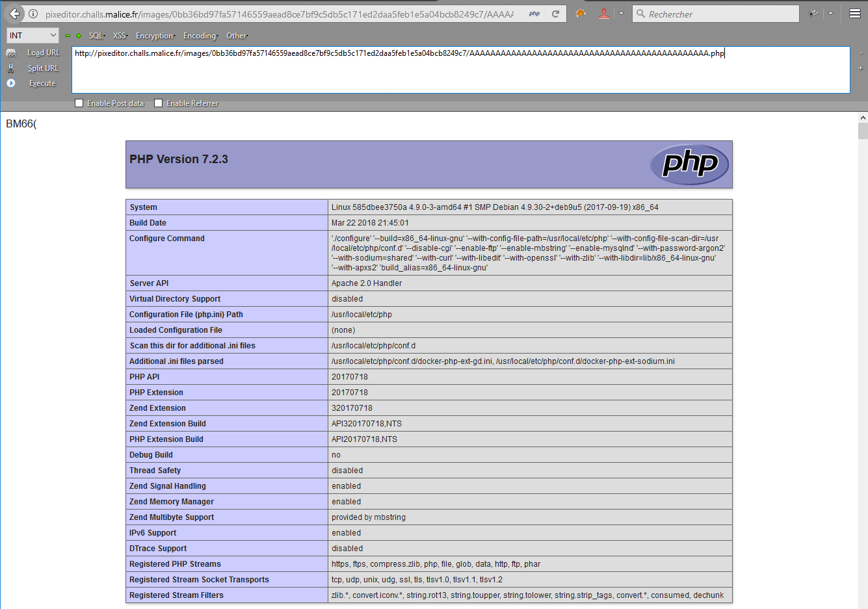Open the site information icon in the address bar
The image size is (868, 609).
pyautogui.click(x=33, y=14)
